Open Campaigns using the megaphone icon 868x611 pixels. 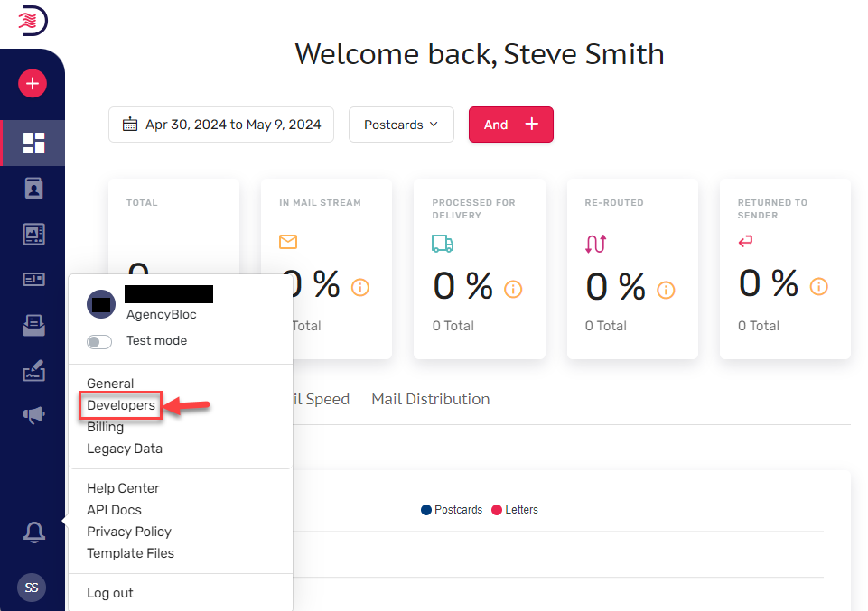[x=33, y=415]
